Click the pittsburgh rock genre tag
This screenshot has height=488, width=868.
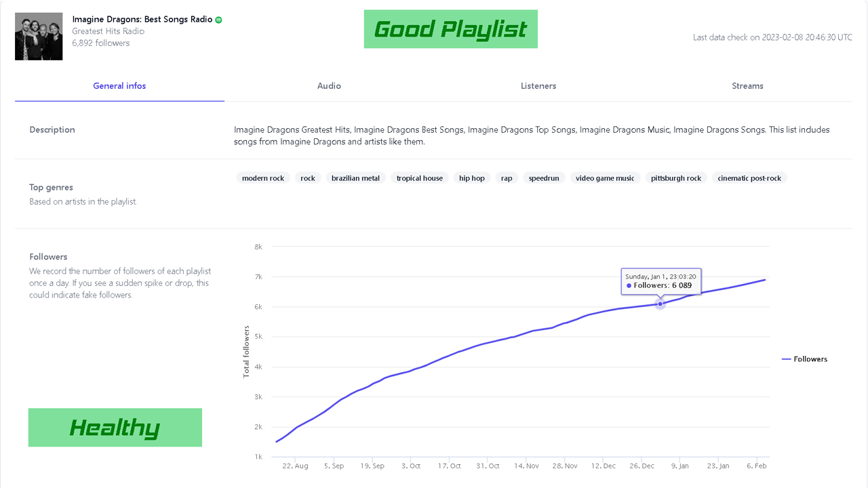(676, 178)
